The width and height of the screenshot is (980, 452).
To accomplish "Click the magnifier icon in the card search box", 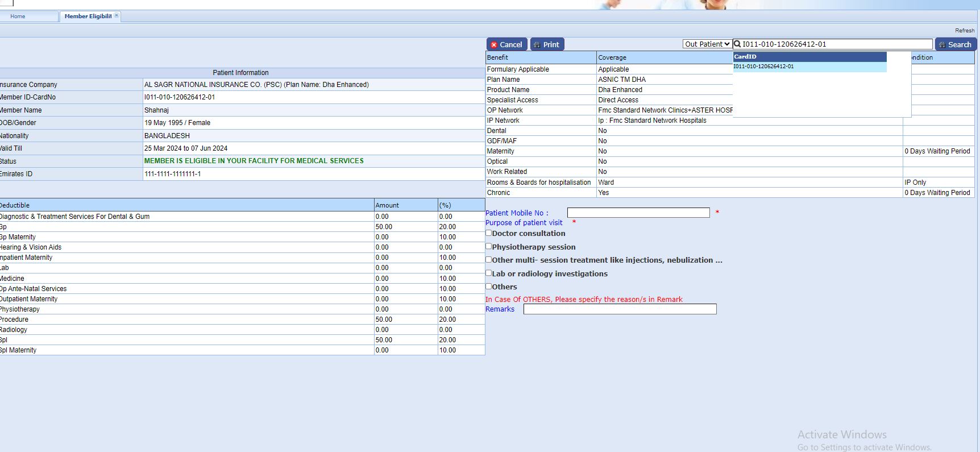I will 737,44.
